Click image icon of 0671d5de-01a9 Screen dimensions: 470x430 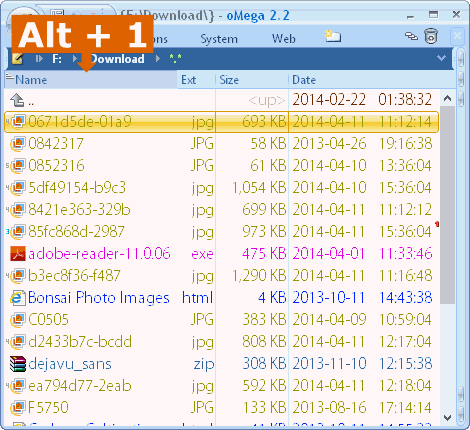coord(18,122)
